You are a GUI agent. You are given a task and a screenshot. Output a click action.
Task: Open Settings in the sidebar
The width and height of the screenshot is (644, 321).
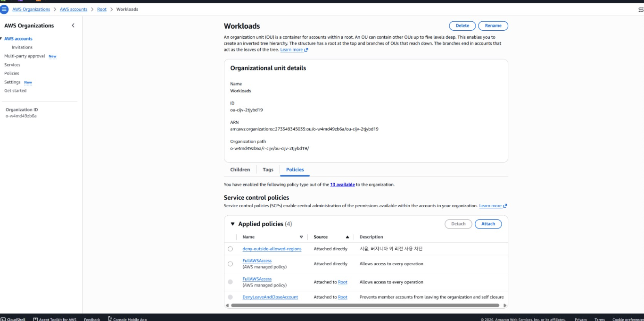(12, 82)
